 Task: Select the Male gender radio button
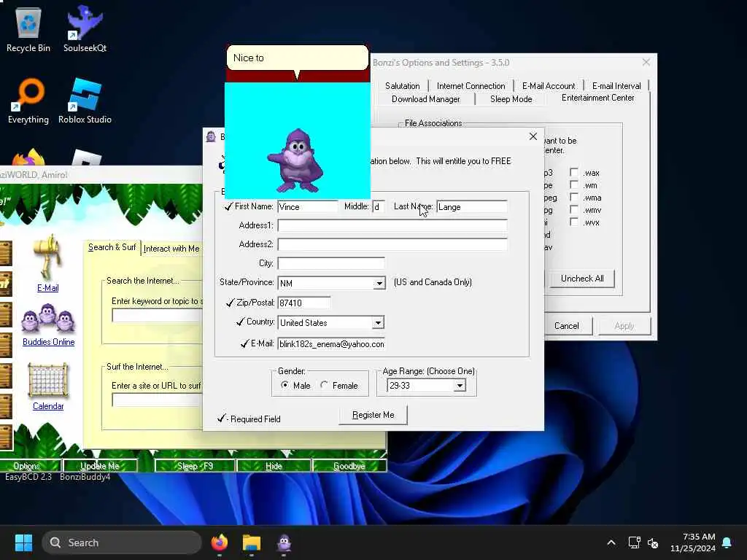point(285,385)
